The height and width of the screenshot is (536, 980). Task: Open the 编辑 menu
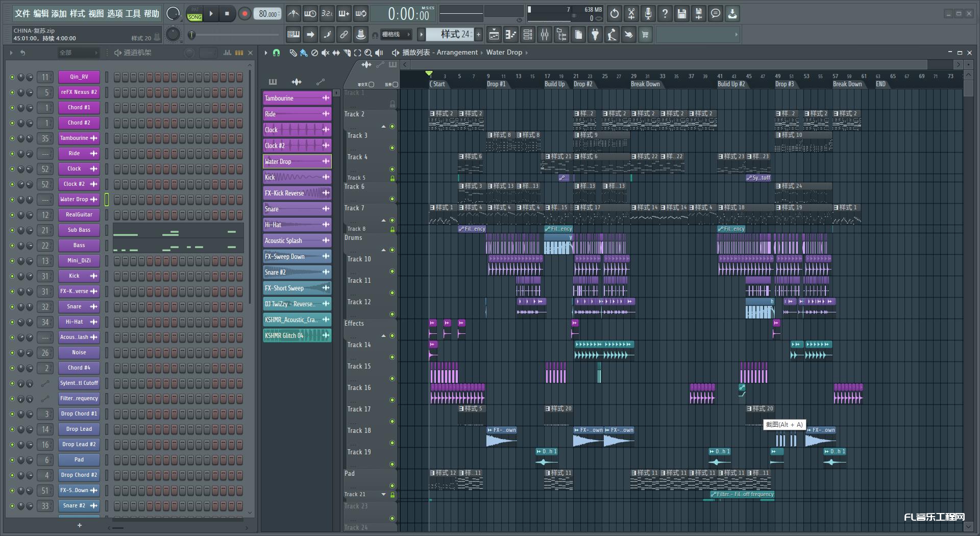(41, 14)
